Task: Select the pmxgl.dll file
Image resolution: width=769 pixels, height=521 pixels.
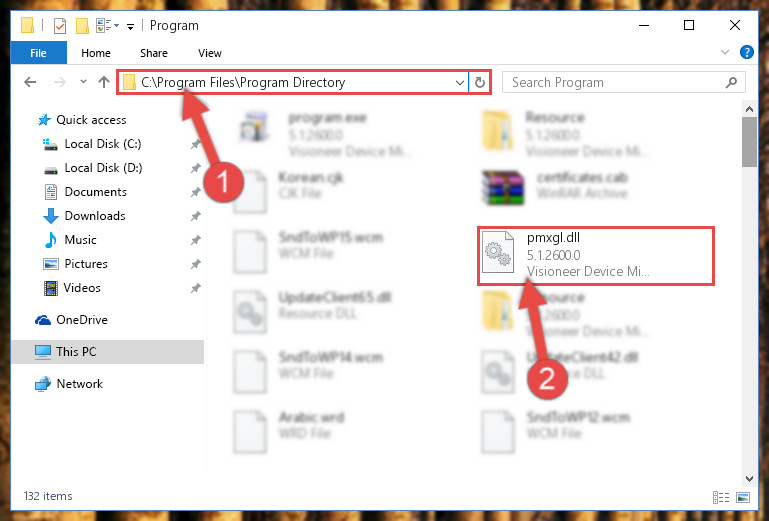Action: [x=595, y=255]
